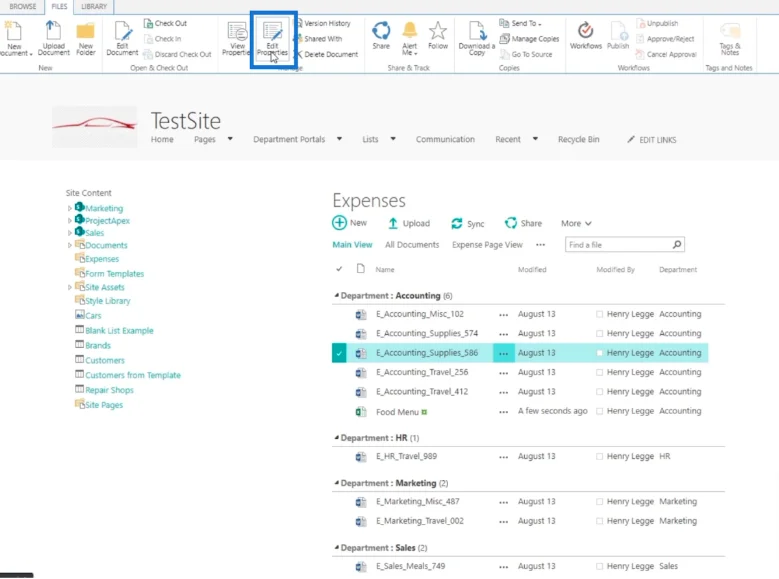Viewport: 779px width, 579px height.
Task: Open ellipsis menu for E_Accounting_Travel_412
Action: click(503, 392)
